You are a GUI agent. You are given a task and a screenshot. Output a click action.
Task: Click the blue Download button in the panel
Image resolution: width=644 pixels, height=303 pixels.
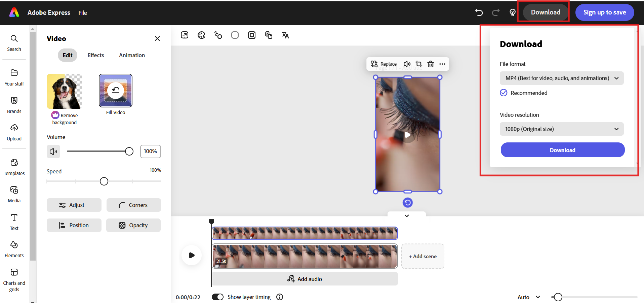point(562,150)
